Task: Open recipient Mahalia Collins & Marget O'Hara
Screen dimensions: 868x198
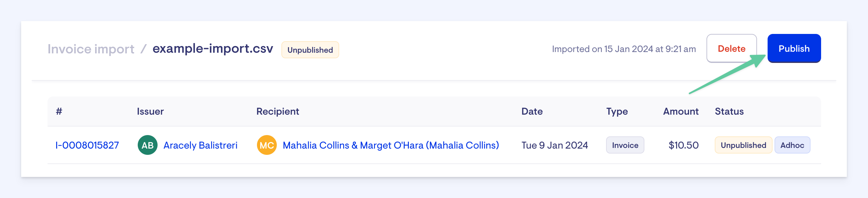Action: tap(390, 145)
